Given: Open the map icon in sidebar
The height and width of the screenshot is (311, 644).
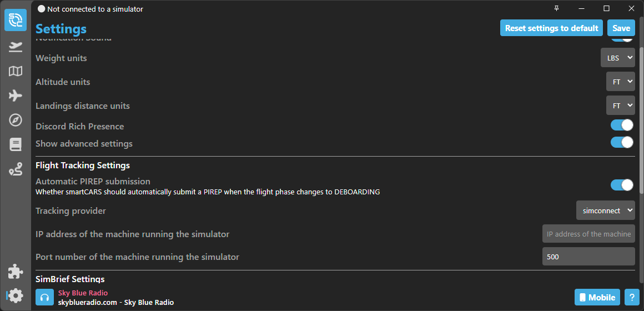Looking at the screenshot, I should (x=16, y=72).
